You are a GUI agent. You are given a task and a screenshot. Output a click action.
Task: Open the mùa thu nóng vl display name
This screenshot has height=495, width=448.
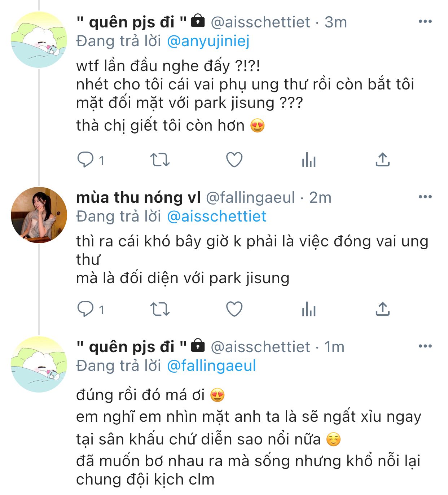(139, 197)
